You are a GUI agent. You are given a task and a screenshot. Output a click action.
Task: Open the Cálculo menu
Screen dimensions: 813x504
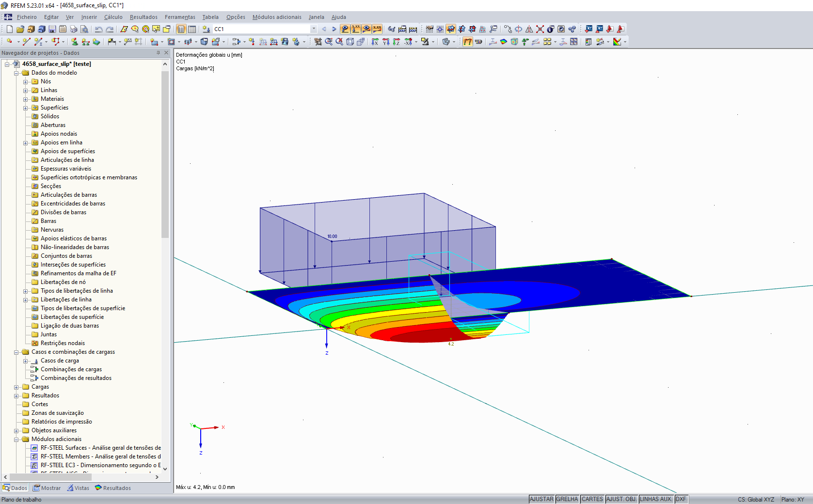[113, 17]
